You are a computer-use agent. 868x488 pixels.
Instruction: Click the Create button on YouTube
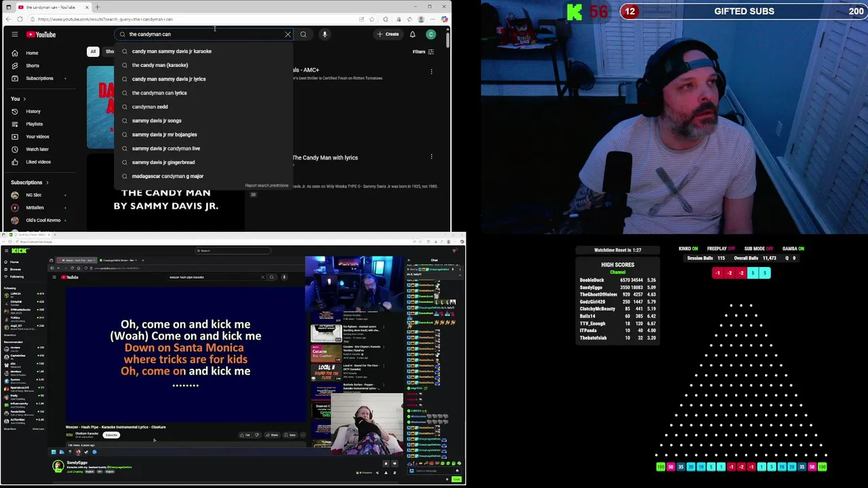[x=389, y=34]
